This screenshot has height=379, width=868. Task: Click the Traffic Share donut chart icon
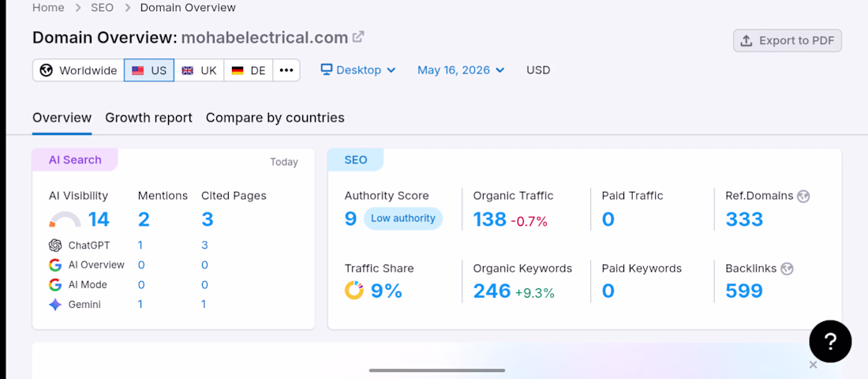click(354, 291)
